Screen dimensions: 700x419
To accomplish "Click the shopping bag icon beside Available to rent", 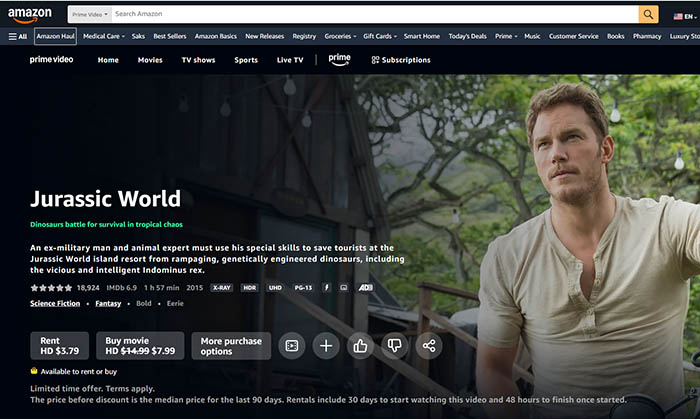I will click(x=34, y=371).
